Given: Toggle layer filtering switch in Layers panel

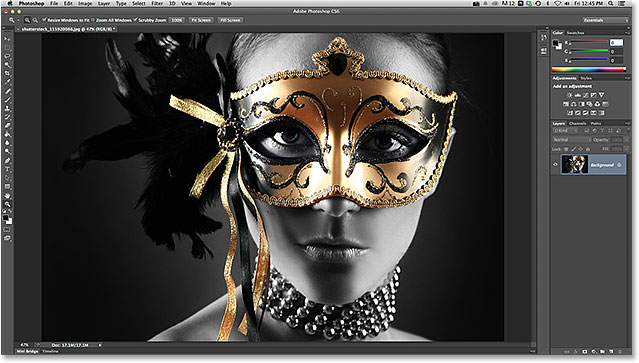Looking at the screenshot, I should tap(628, 130).
